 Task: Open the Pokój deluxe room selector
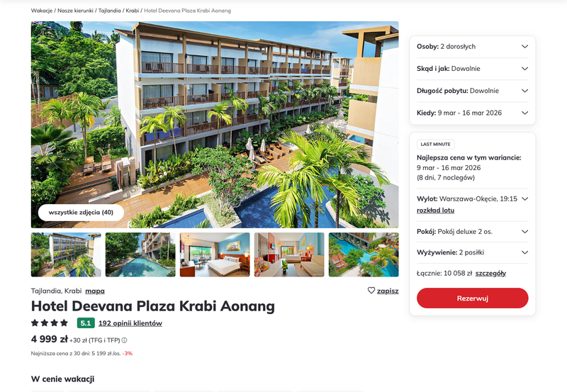(x=472, y=231)
